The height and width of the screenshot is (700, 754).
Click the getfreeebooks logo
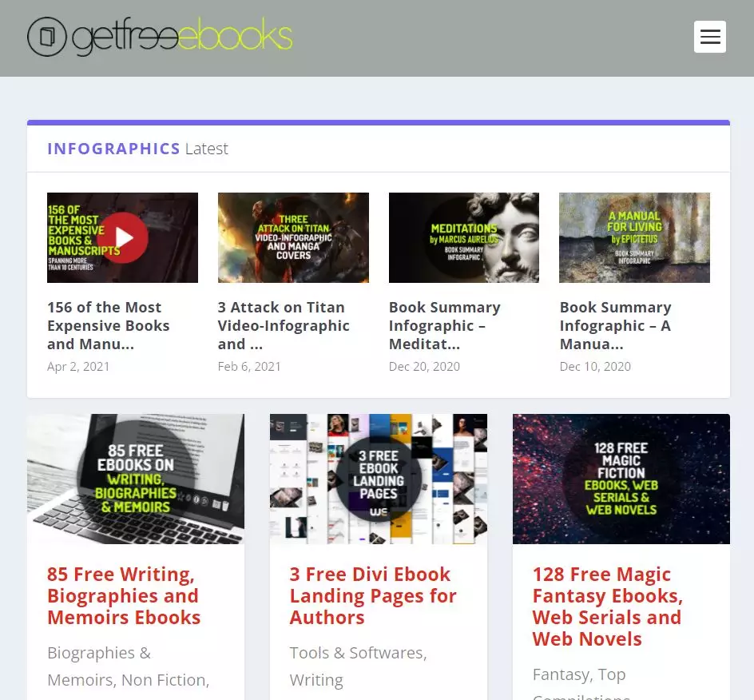tap(160, 36)
